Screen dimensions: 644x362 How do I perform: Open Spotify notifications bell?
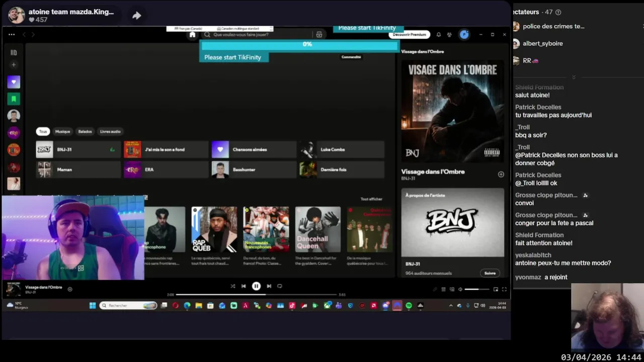[439, 35]
